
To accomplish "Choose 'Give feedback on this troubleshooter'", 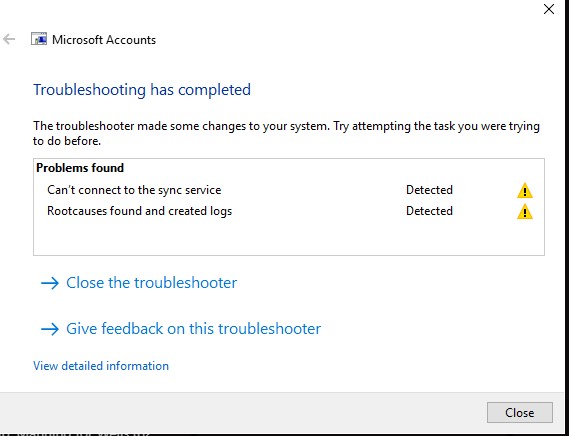I will coord(181,329).
